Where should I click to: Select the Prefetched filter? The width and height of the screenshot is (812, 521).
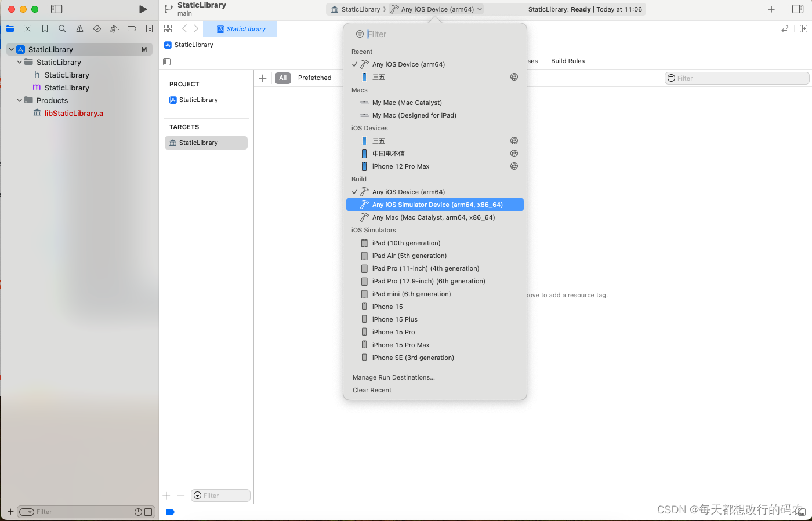coord(315,78)
